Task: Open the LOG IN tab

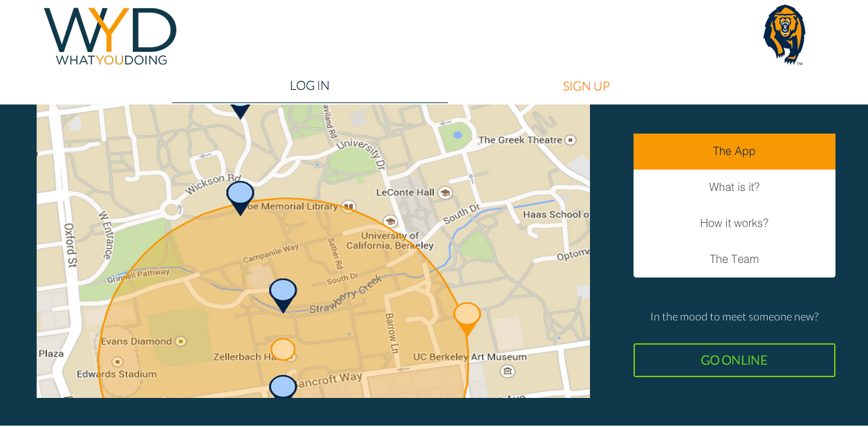Action: pyautogui.click(x=310, y=86)
